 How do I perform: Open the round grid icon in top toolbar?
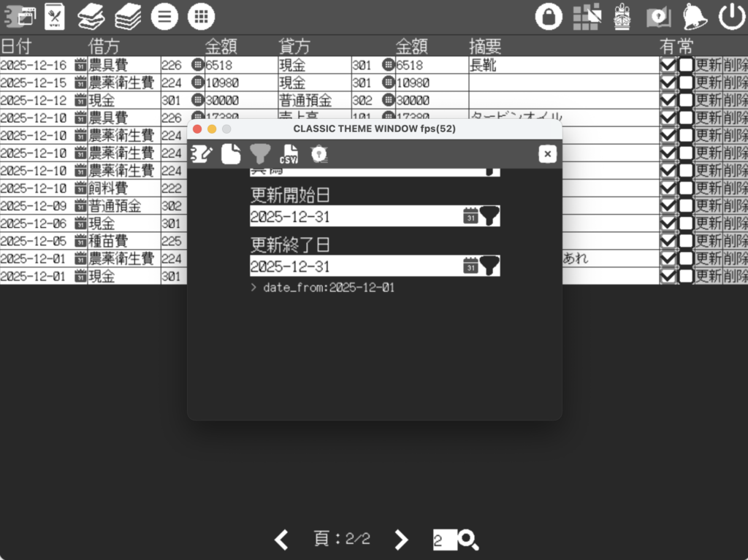click(201, 16)
